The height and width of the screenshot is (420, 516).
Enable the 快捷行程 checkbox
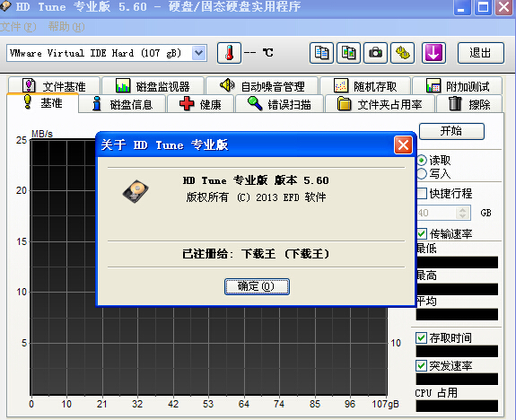[422, 193]
